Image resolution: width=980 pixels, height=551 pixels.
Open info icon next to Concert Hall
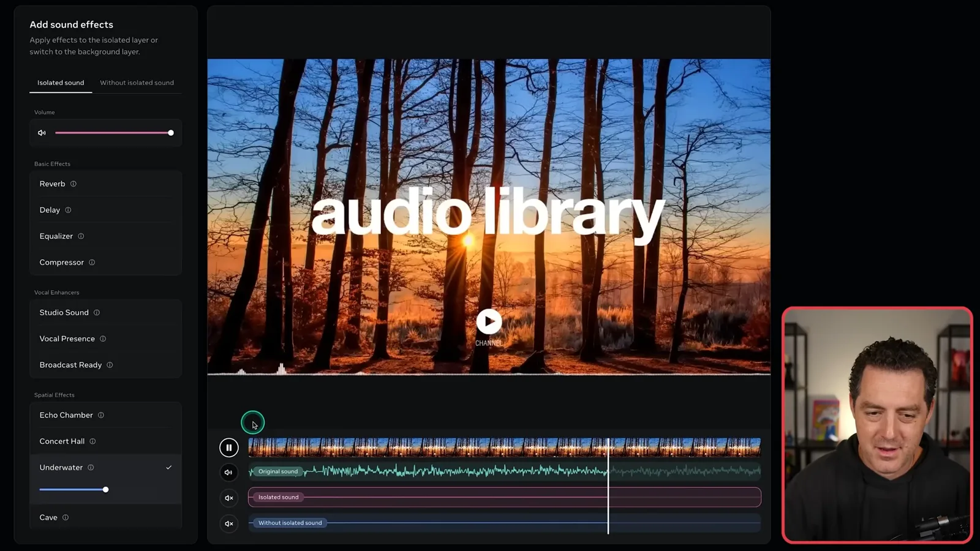click(92, 441)
